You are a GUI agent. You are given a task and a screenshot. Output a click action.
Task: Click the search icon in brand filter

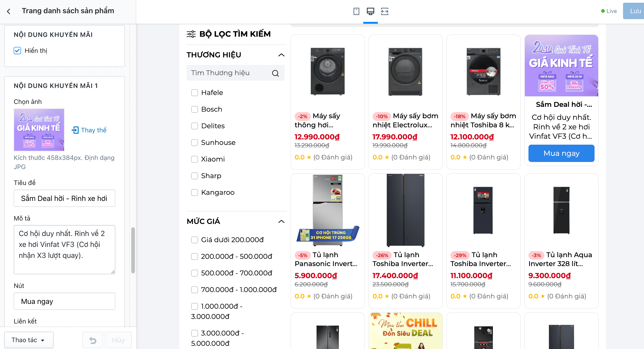(275, 73)
